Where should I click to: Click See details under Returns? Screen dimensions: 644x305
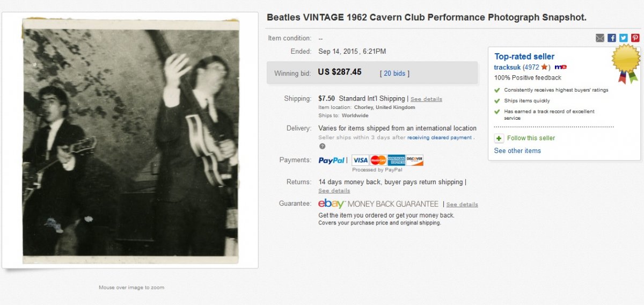tap(334, 191)
